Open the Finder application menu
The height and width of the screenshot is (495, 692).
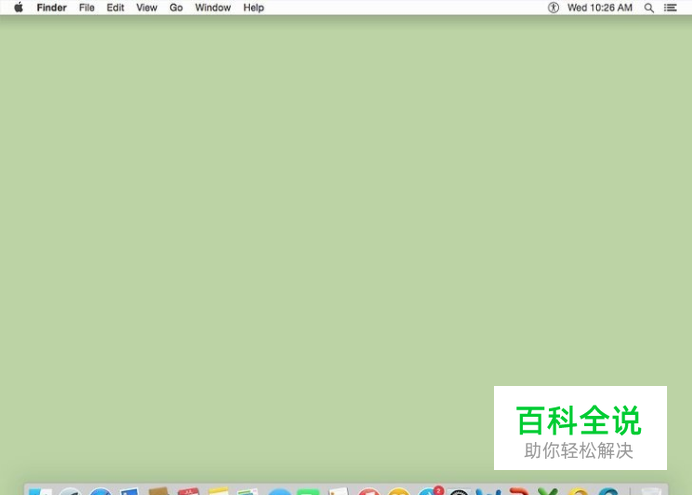(x=52, y=8)
